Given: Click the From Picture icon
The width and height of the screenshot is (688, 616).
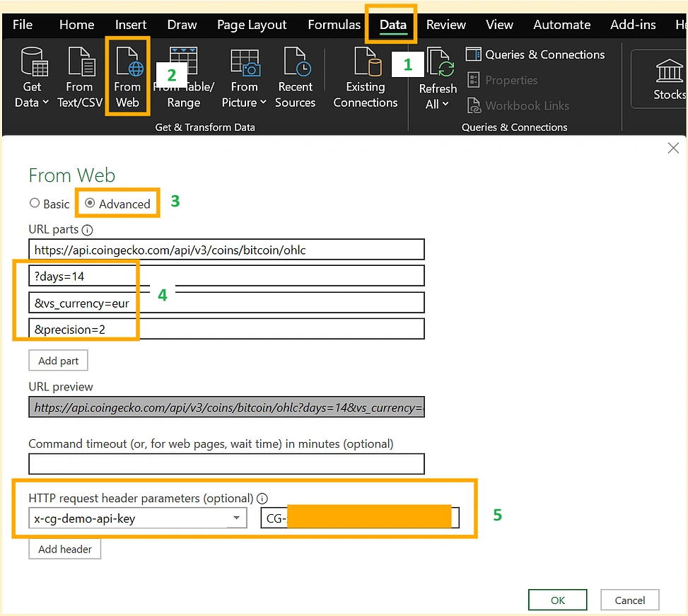Looking at the screenshot, I should (245, 64).
